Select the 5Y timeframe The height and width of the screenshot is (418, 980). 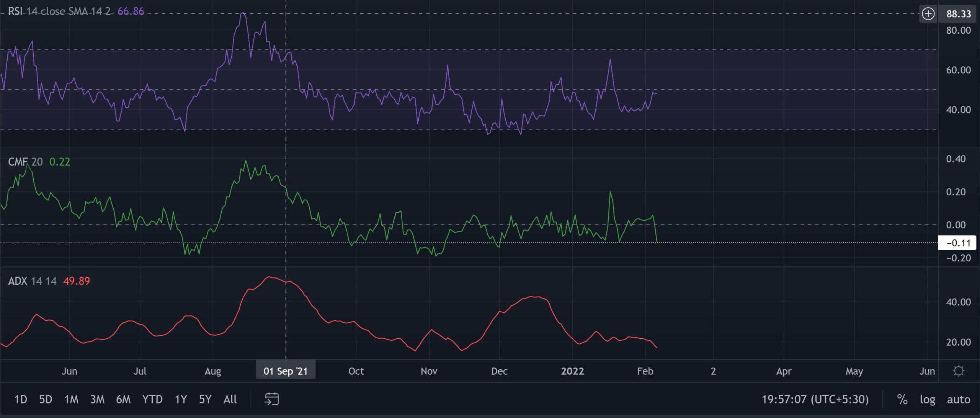pyautogui.click(x=205, y=399)
